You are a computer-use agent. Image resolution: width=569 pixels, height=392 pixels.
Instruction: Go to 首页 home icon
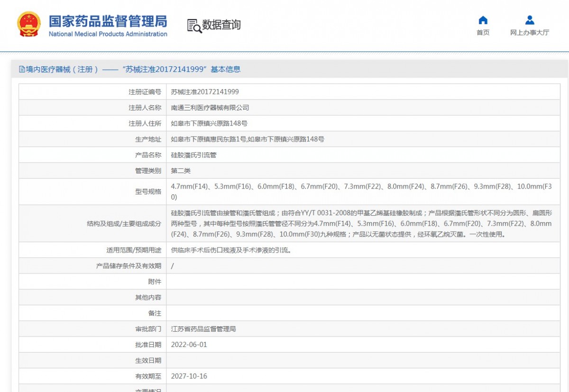[x=483, y=20]
